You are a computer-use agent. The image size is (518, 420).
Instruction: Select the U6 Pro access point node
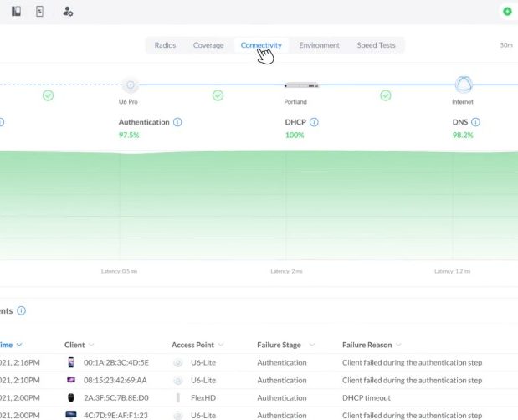point(129,85)
